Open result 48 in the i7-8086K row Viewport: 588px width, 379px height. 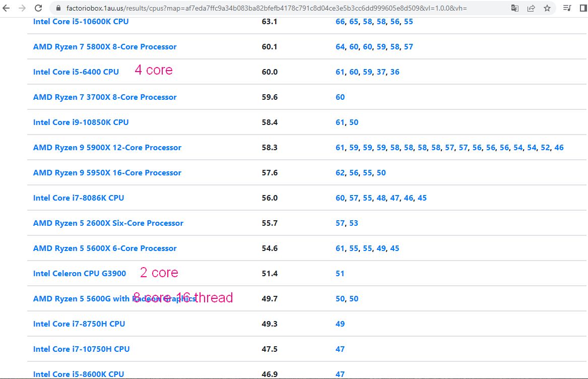[381, 198]
